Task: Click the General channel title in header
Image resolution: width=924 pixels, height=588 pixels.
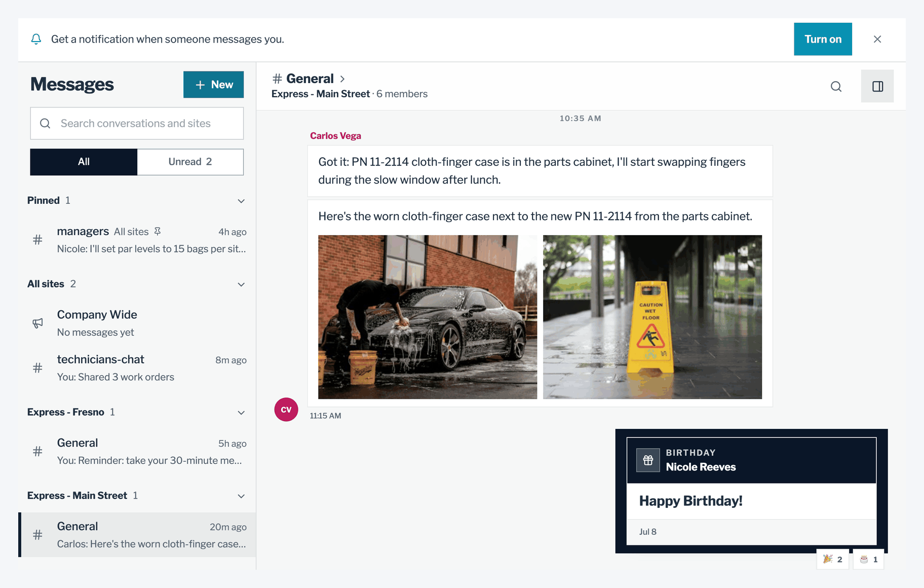Action: tap(310, 79)
